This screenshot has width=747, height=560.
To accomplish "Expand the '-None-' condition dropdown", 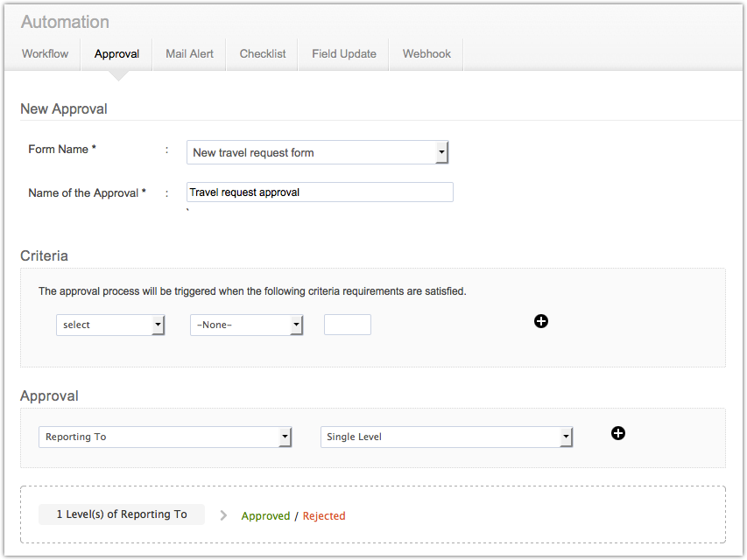I will click(246, 325).
